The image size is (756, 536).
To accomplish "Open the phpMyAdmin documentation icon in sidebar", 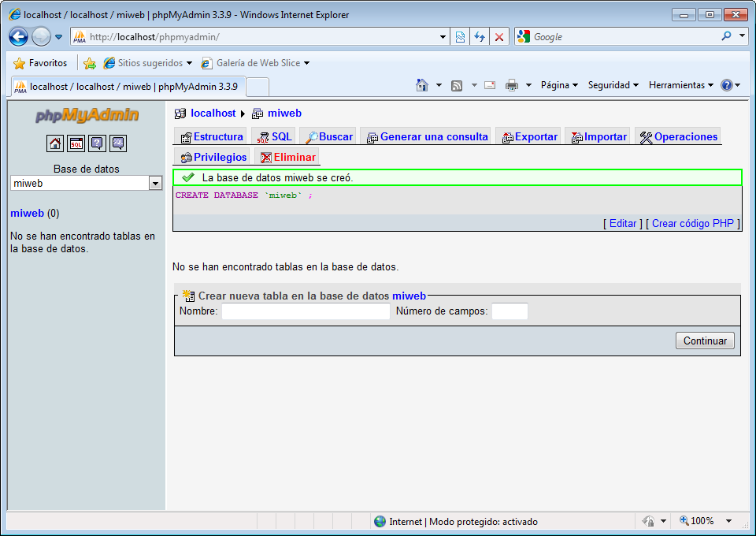I will pyautogui.click(x=97, y=143).
